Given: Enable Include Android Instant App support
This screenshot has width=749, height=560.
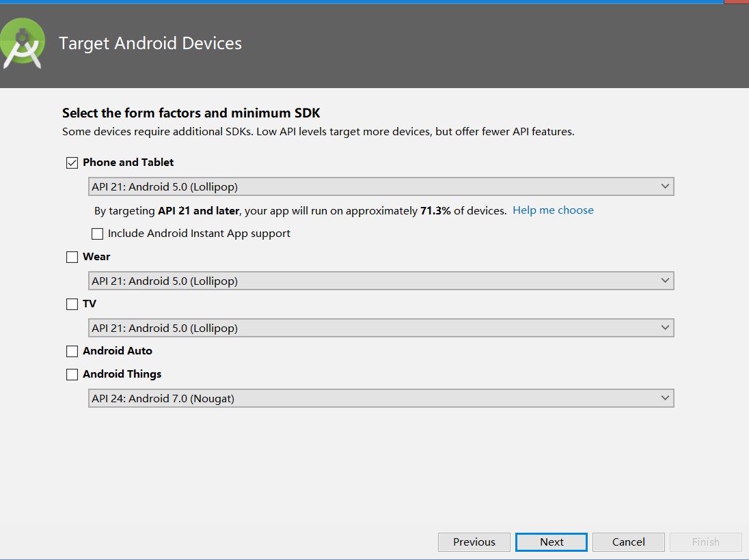Looking at the screenshot, I should pos(98,234).
